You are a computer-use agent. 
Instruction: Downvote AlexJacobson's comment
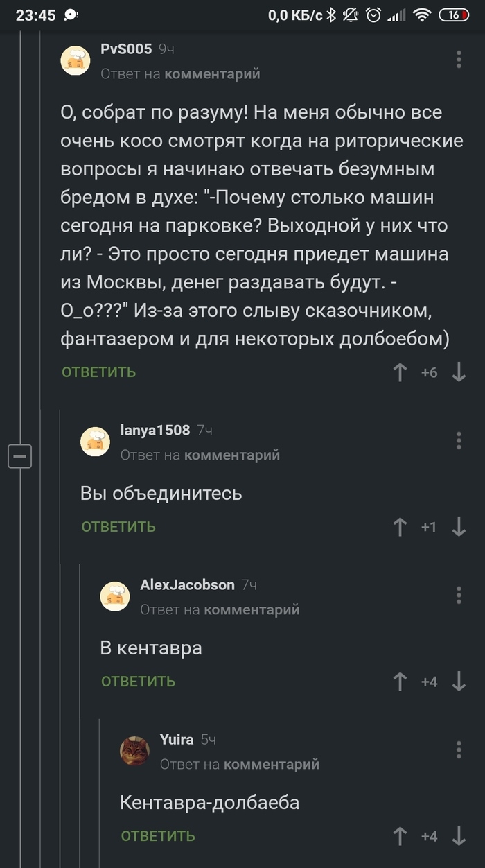coord(459,682)
